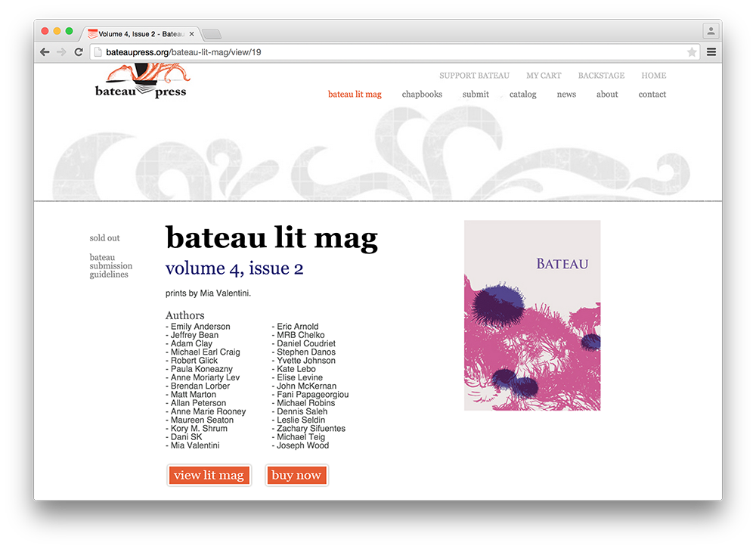This screenshot has height=549, width=756.
Task: Open a new browser tab
Action: (212, 34)
